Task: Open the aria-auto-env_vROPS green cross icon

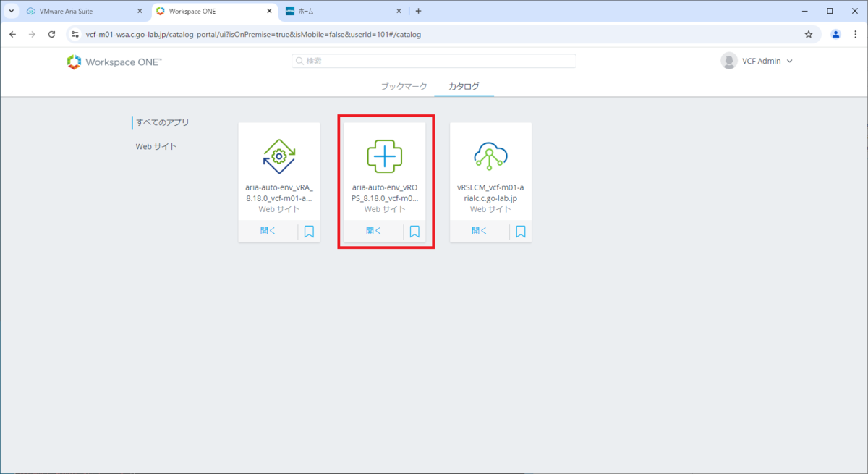Action: (385, 155)
